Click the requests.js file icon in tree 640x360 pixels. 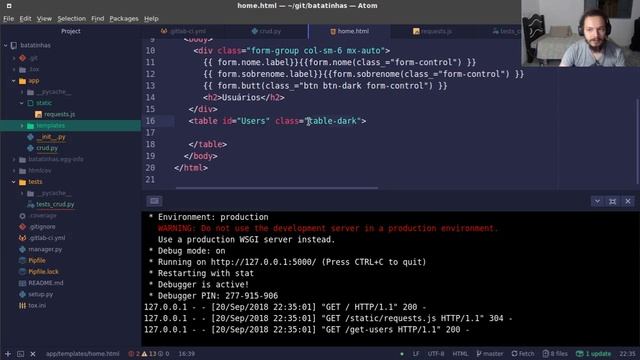(38, 115)
